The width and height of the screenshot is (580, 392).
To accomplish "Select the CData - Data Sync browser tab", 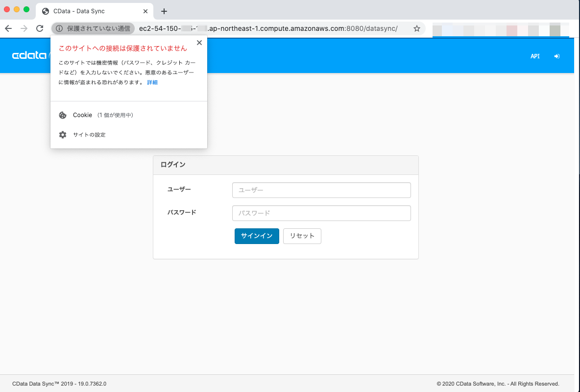I will (x=95, y=11).
